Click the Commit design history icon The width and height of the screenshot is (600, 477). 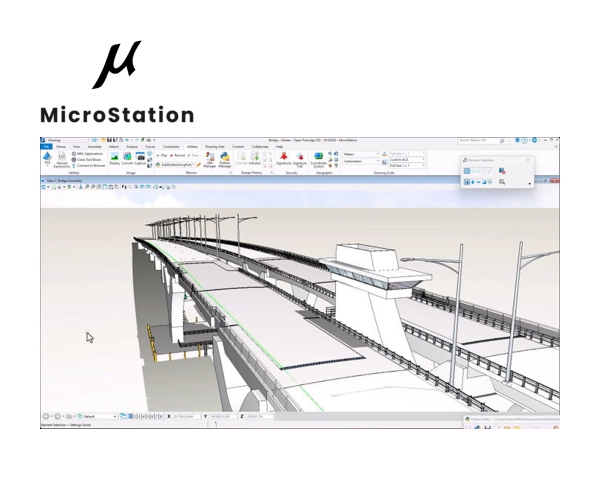(241, 158)
